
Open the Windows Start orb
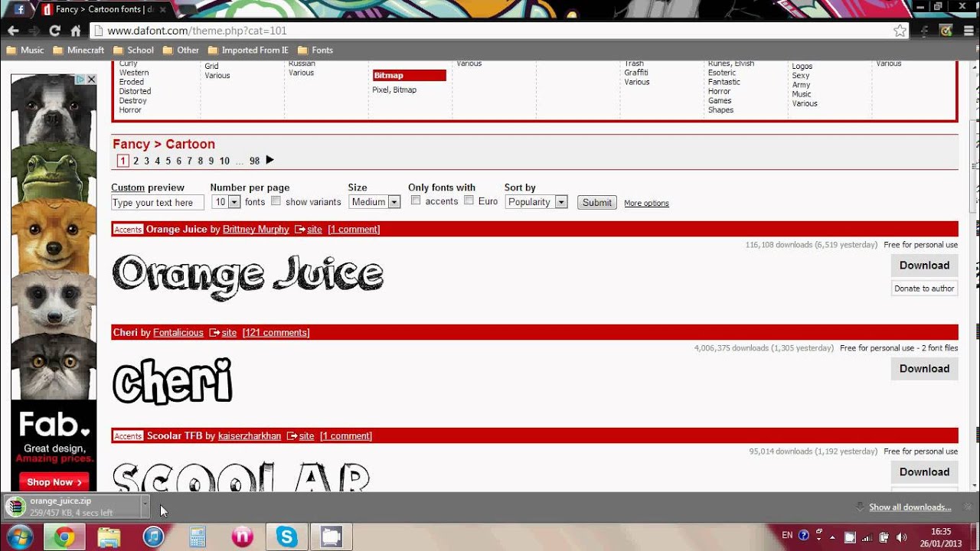tap(19, 536)
